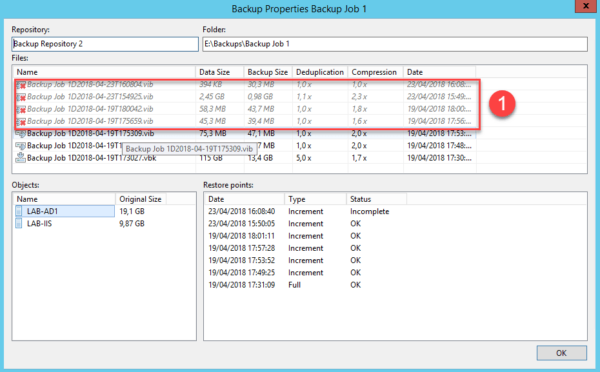Viewport: 600px width, 372px height.
Task: Click the failed icon of Backup Job 1D2018-04-23T160804.vib
Action: (21, 85)
